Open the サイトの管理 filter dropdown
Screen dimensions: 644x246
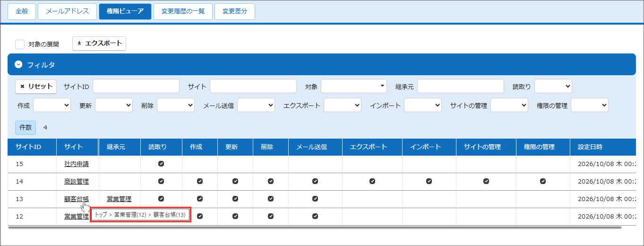pos(509,105)
